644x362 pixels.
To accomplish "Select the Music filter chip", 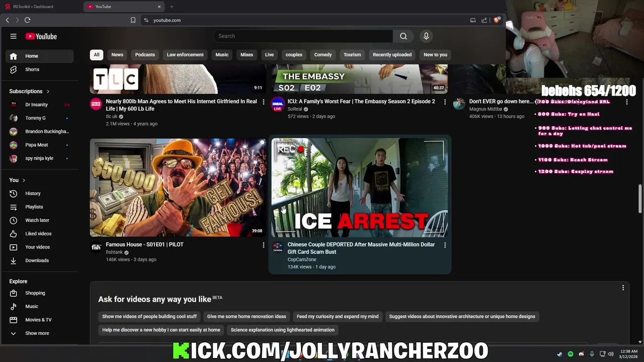I will [222, 55].
